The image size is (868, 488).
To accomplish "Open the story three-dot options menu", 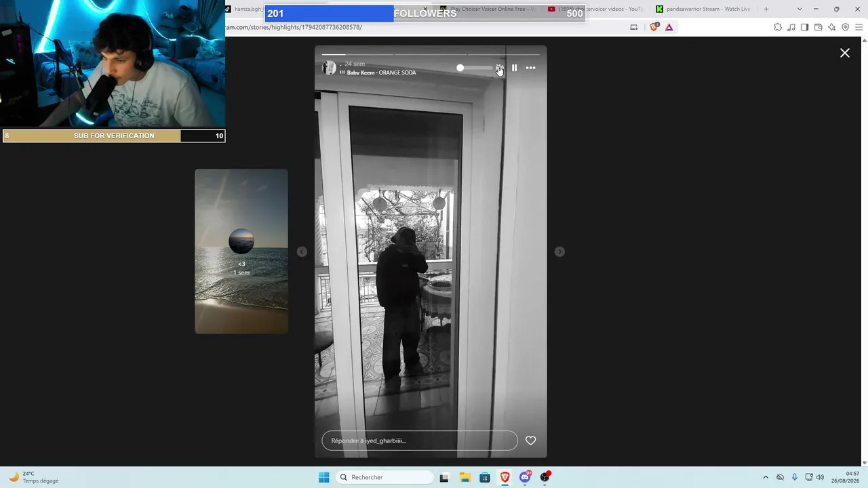I will coord(530,68).
